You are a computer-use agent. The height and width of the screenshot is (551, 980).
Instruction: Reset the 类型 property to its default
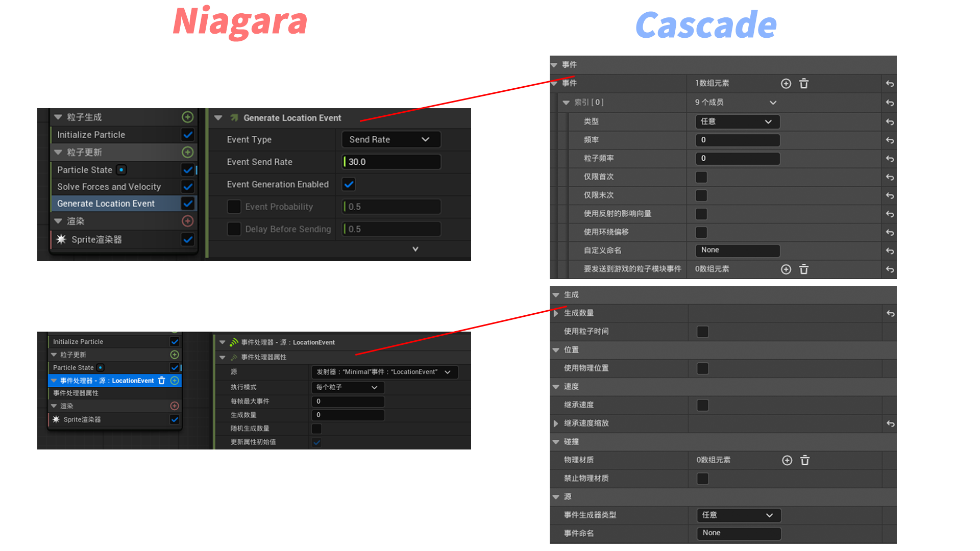(x=890, y=122)
